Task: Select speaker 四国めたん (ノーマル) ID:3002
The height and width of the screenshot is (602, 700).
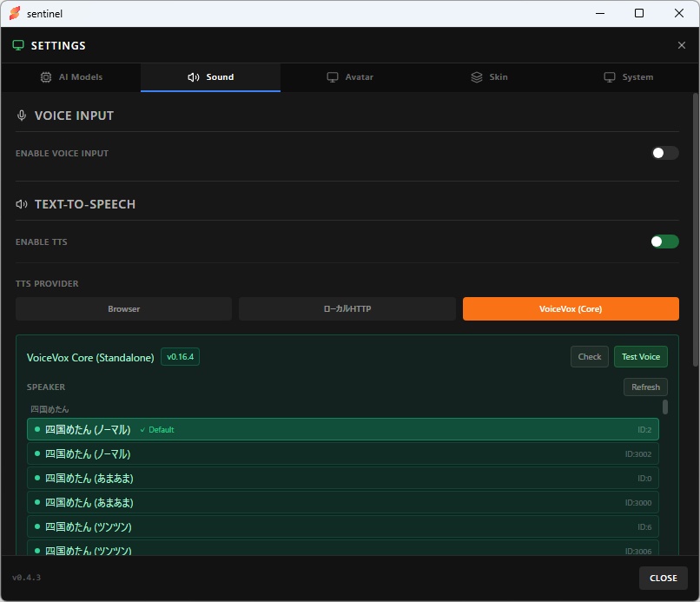Action: click(x=343, y=454)
